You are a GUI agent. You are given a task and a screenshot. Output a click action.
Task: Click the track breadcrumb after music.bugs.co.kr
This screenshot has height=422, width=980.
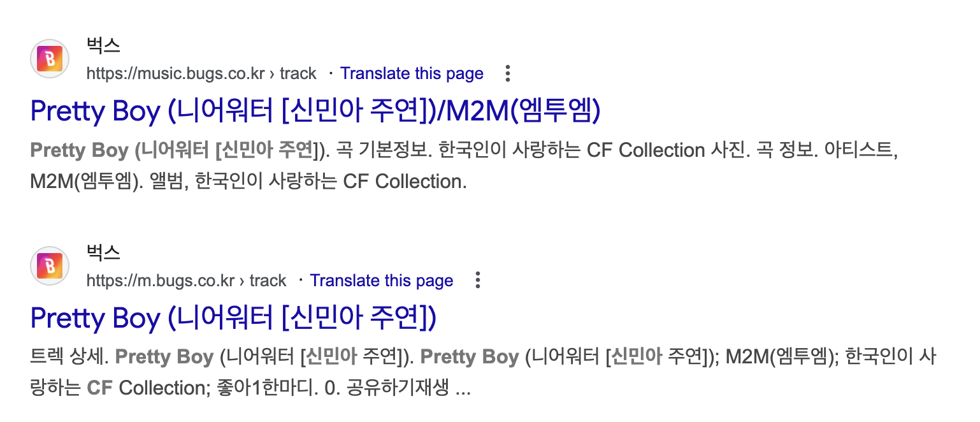click(298, 73)
